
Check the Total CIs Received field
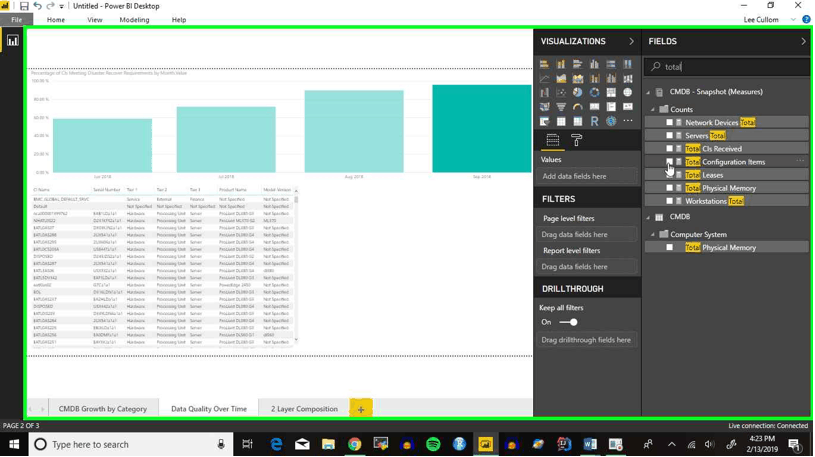(669, 149)
